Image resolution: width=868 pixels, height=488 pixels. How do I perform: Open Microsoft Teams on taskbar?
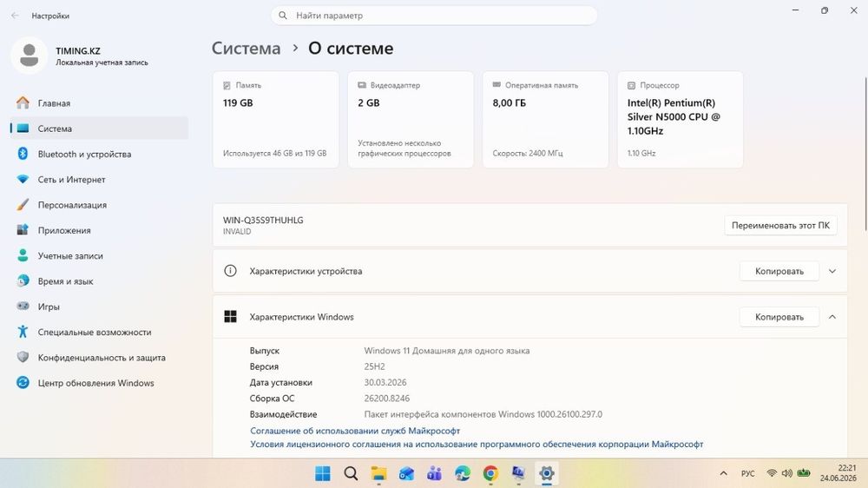coord(435,473)
